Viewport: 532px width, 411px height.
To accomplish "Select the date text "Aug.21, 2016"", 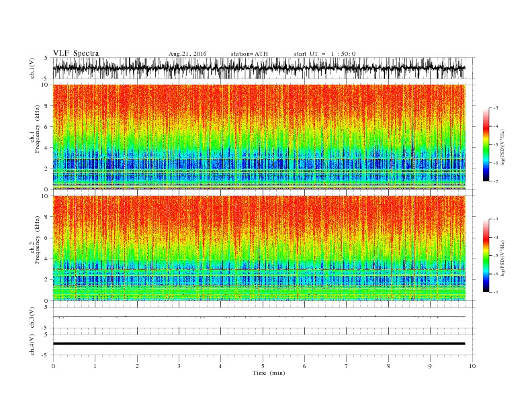I will click(187, 54).
